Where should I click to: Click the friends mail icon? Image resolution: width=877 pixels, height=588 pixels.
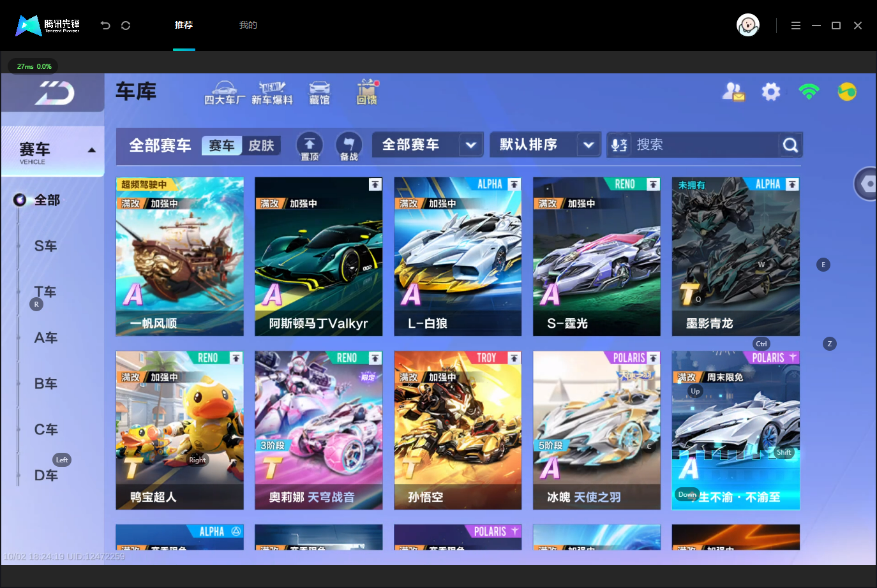(x=733, y=92)
